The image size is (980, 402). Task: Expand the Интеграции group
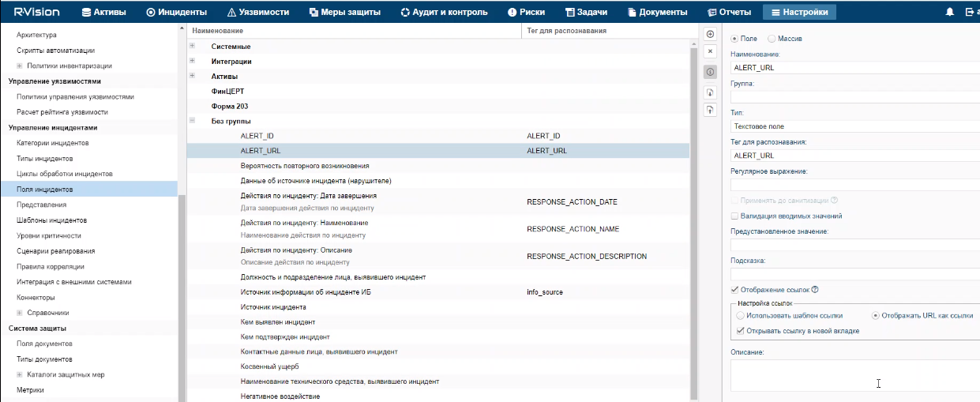click(x=192, y=61)
